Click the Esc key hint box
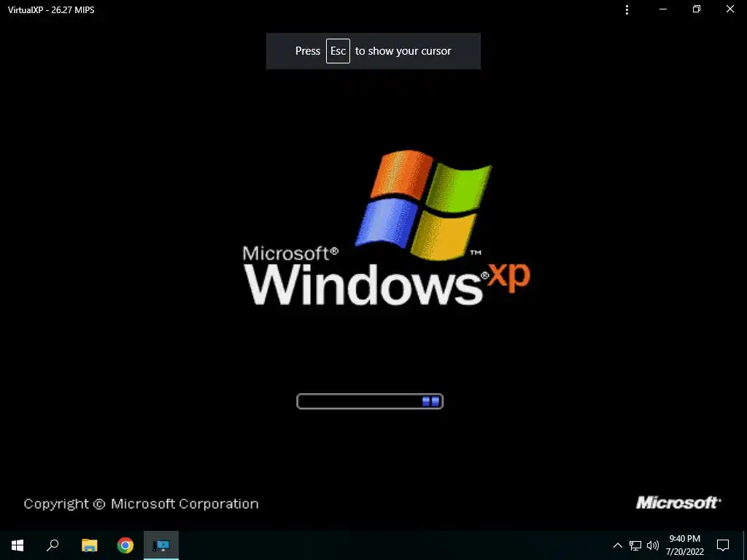This screenshot has height=560, width=747. coord(338,51)
